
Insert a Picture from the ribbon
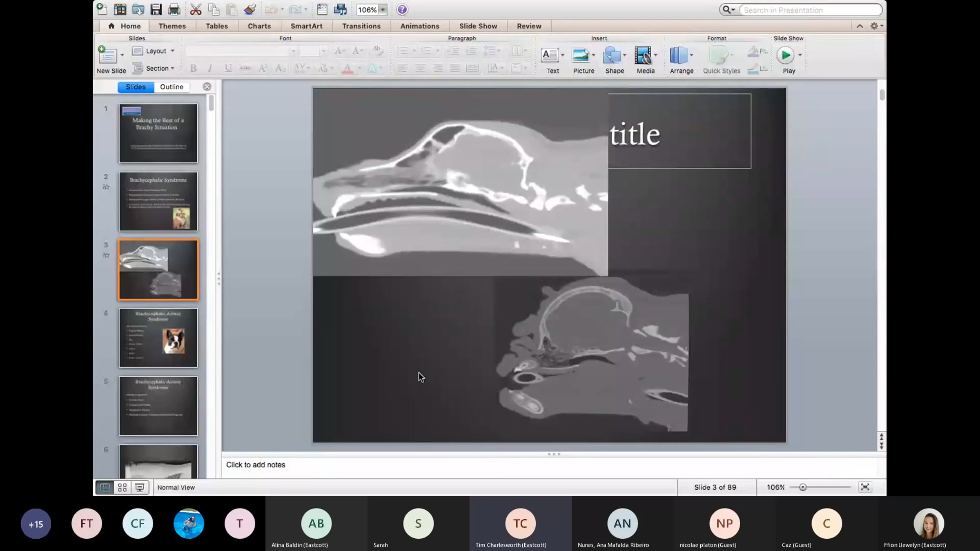[581, 56]
